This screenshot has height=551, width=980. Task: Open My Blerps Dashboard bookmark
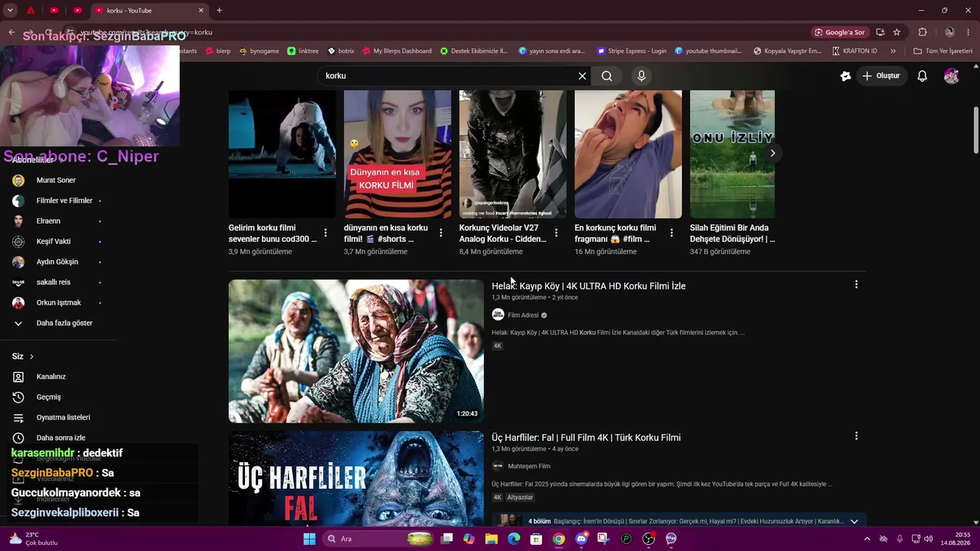coord(397,51)
